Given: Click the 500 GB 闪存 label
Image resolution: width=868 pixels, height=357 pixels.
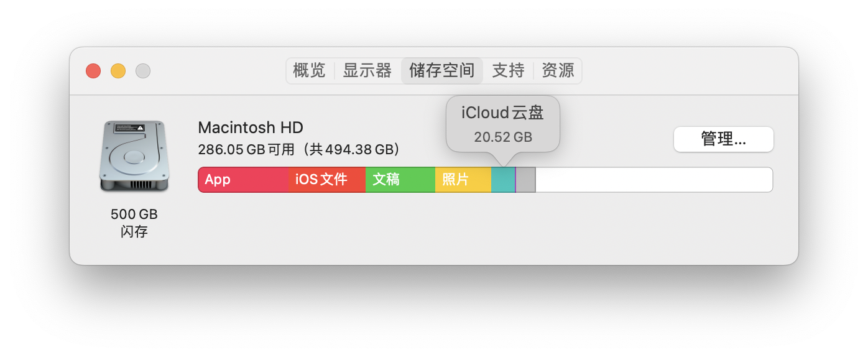Looking at the screenshot, I should pos(134,223).
